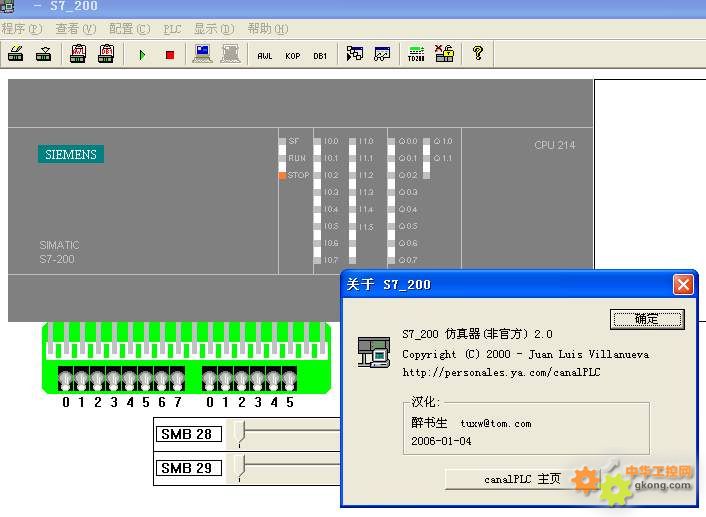Open the TD200 display icon
The height and width of the screenshot is (517, 706).
tap(416, 54)
